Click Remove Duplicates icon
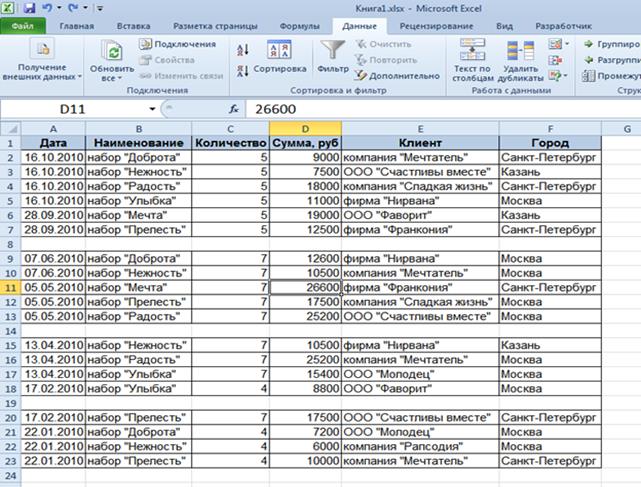The image size is (641, 487). tap(519, 56)
